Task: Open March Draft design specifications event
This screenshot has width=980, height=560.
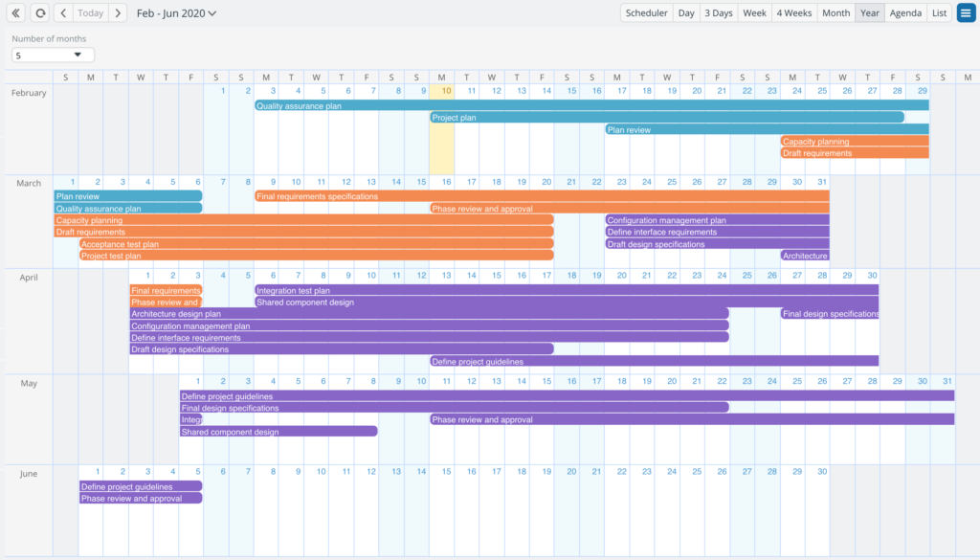Action: point(717,244)
